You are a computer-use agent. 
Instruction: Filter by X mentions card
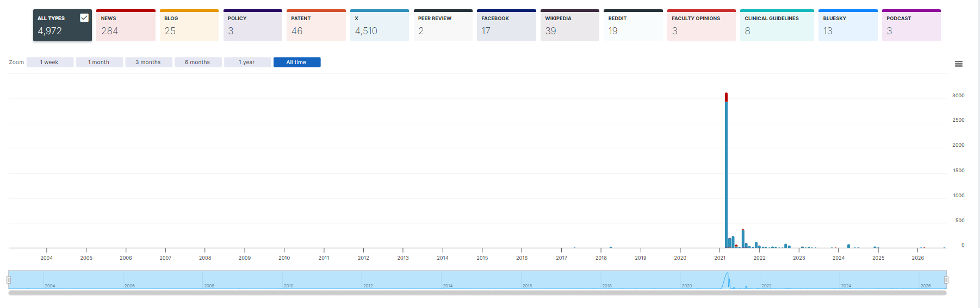380,25
